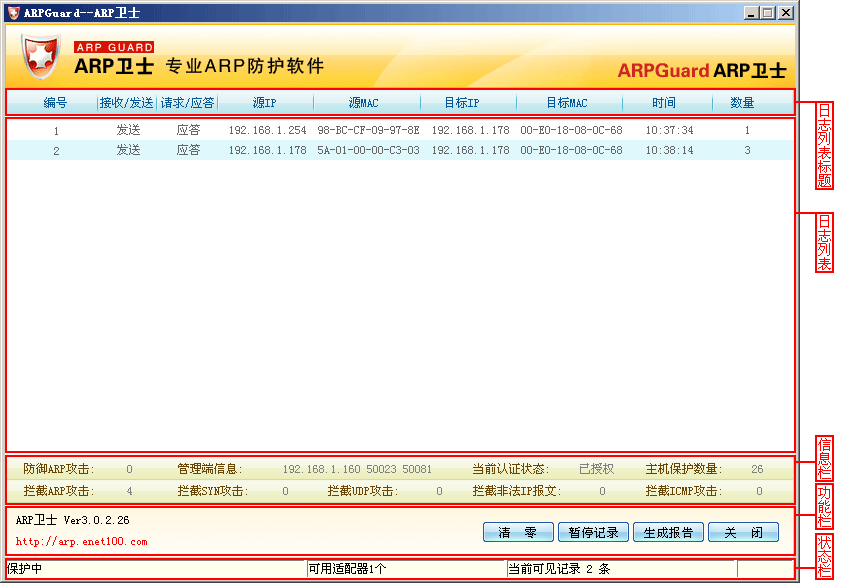Clear counters with the 清 零 button
Image resolution: width=850 pixels, height=583 pixels.
click(x=518, y=533)
